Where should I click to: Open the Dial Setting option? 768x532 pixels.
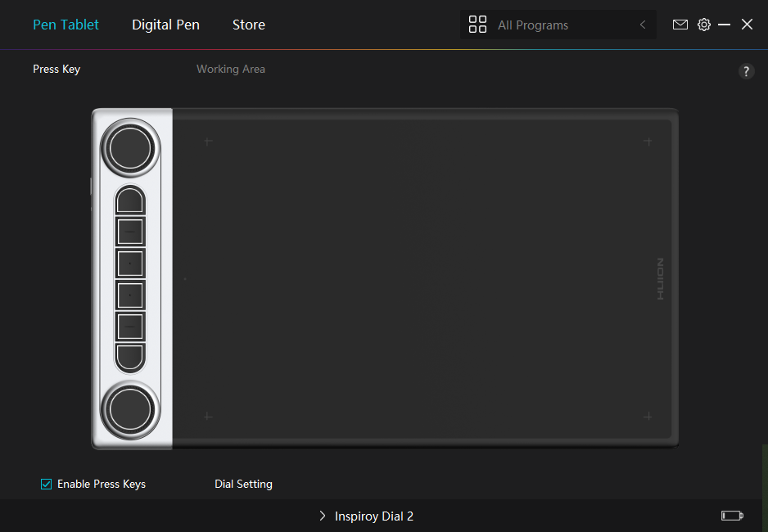pos(243,484)
